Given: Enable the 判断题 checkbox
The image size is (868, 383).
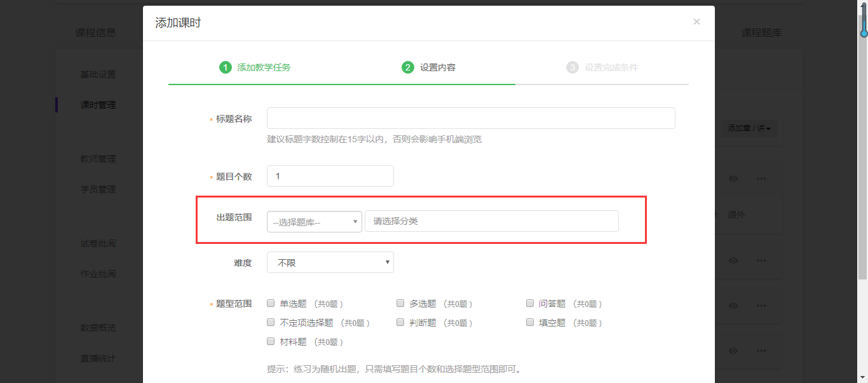Looking at the screenshot, I should (x=400, y=323).
